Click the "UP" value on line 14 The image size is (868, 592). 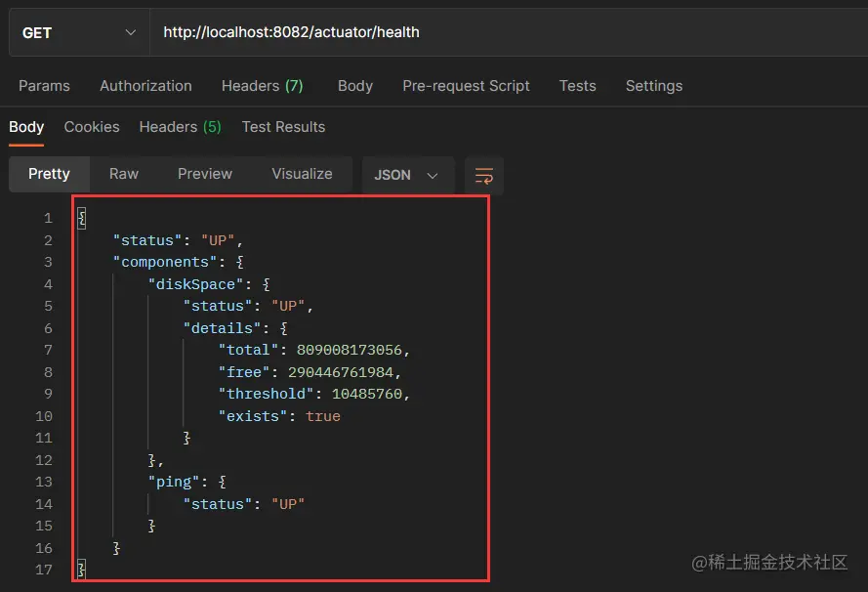point(288,504)
